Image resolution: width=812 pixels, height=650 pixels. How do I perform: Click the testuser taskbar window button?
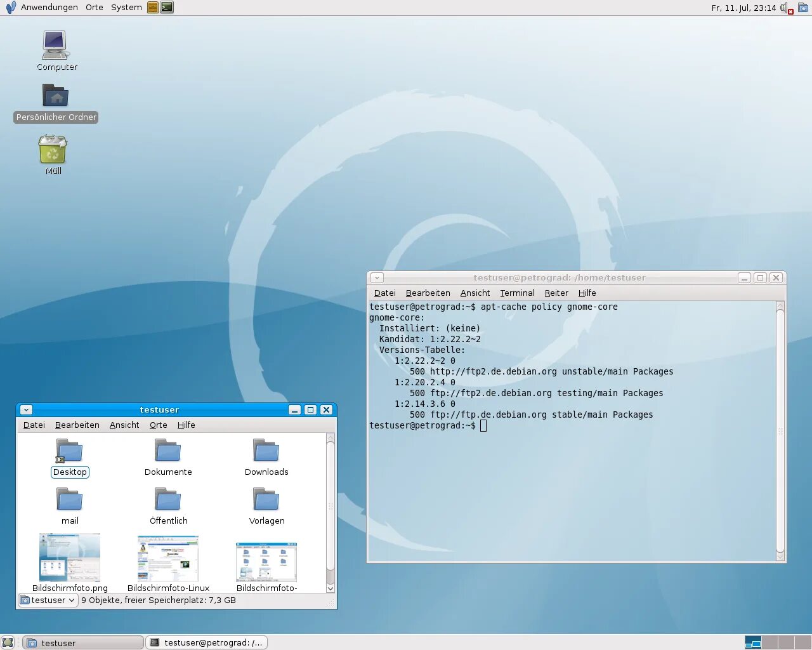[x=83, y=642]
